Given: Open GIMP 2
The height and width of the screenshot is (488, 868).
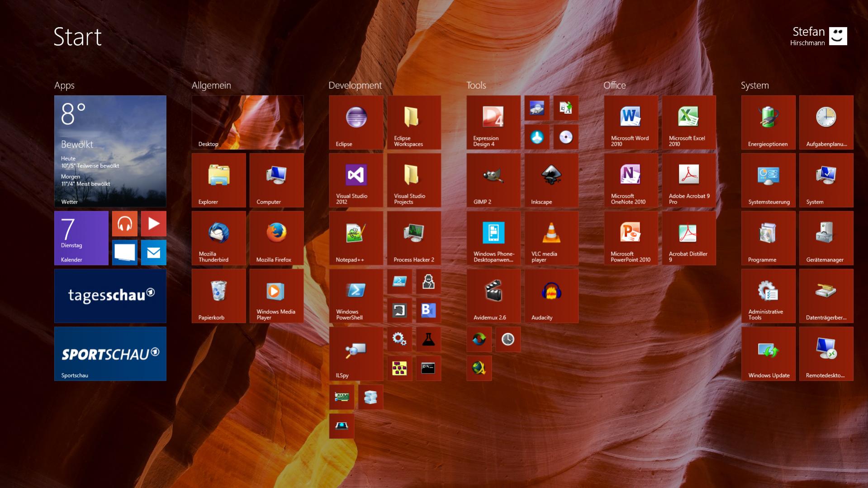Looking at the screenshot, I should [x=493, y=180].
